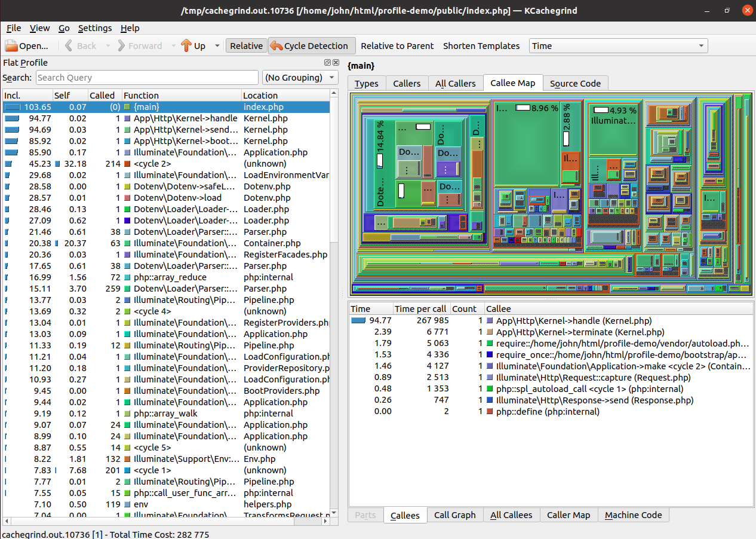Image resolution: width=756 pixels, height=539 pixels.
Task: Toggle the Relative cost button
Action: click(246, 46)
